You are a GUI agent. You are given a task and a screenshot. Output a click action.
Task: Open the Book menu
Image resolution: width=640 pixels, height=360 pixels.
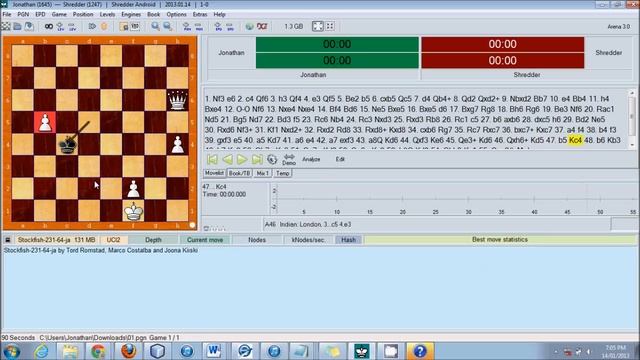[153, 14]
